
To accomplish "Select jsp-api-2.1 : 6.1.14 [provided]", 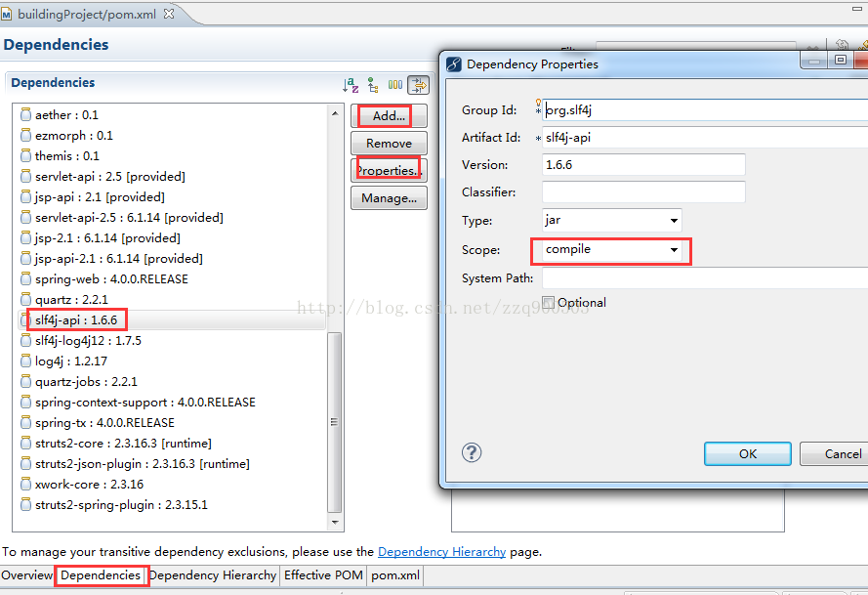I will tap(119, 258).
